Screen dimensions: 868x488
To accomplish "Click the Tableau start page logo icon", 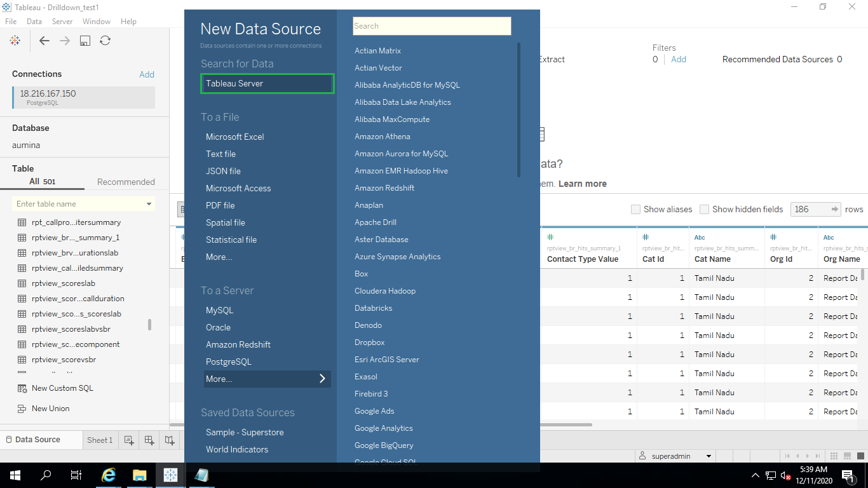I will click(15, 41).
